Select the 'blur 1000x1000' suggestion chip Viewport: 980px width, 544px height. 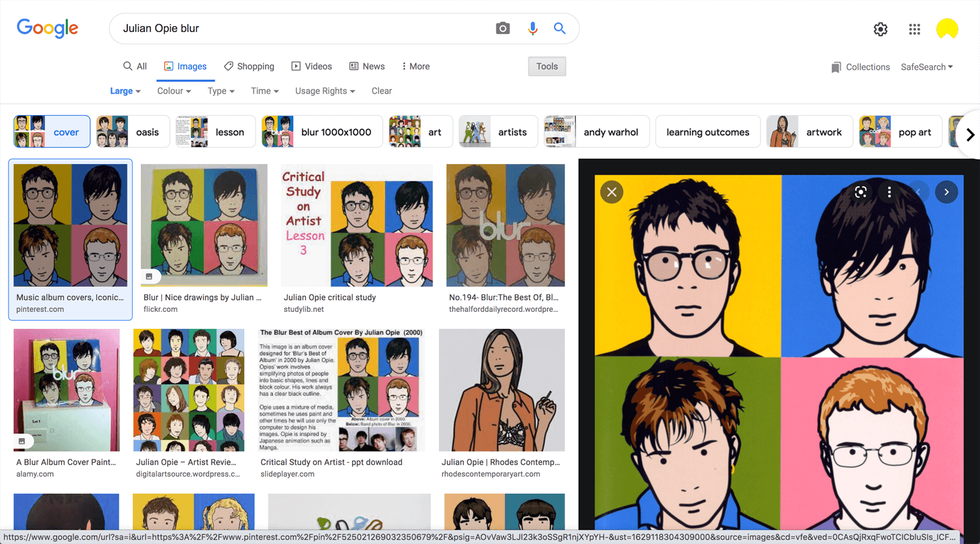[x=322, y=132]
